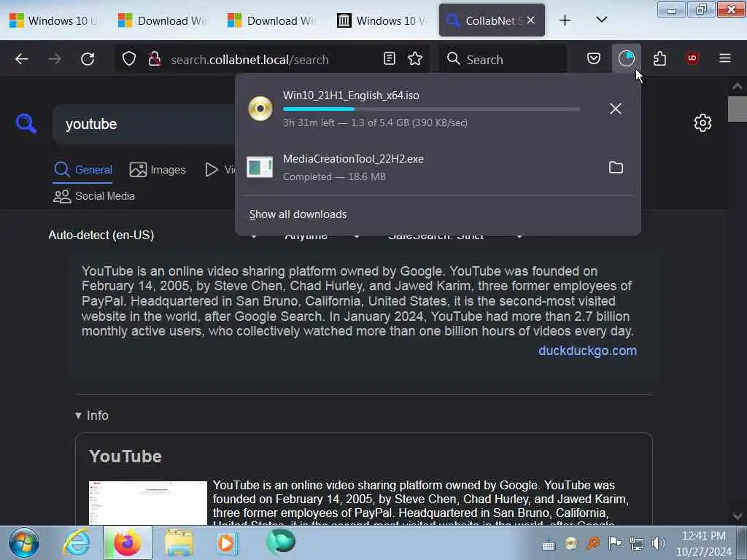The height and width of the screenshot is (560, 747).
Task: Focus the browser Search box
Action: click(x=503, y=59)
